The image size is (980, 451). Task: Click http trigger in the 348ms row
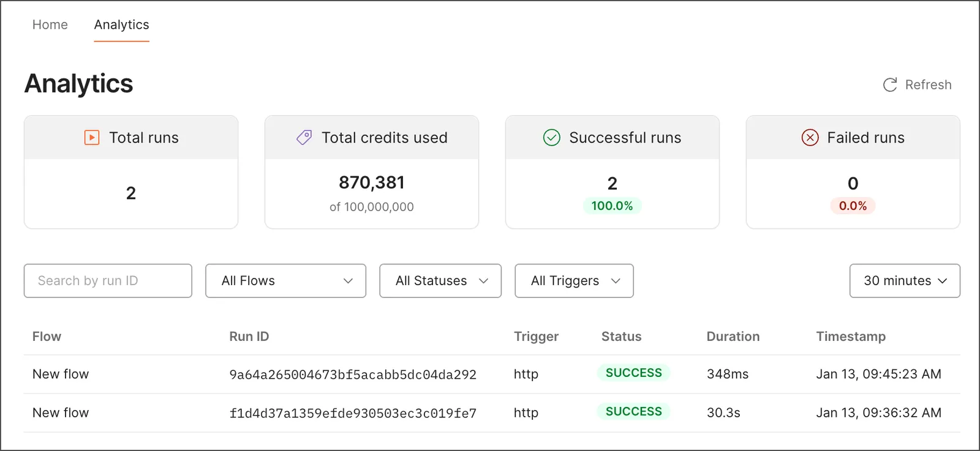tap(526, 374)
